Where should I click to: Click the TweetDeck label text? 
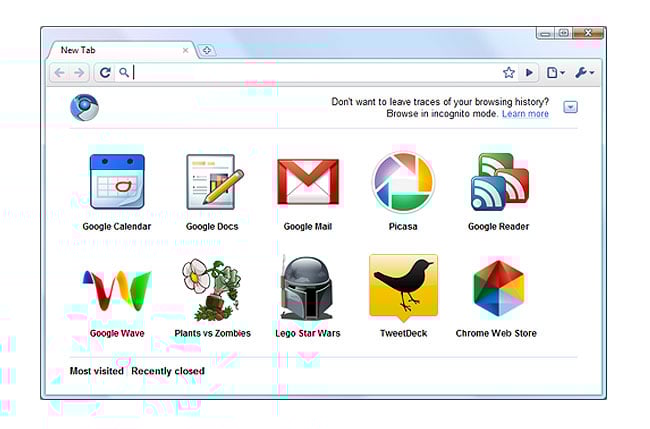403,333
